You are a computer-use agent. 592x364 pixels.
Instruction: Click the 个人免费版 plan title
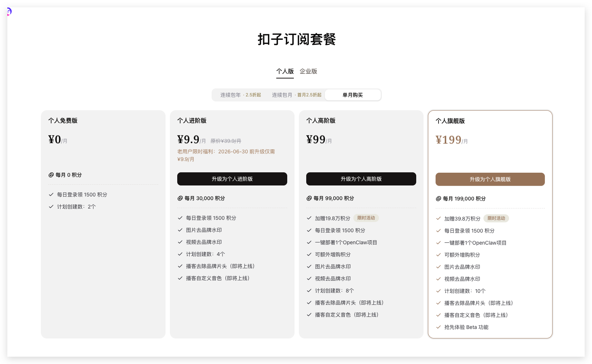point(63,120)
